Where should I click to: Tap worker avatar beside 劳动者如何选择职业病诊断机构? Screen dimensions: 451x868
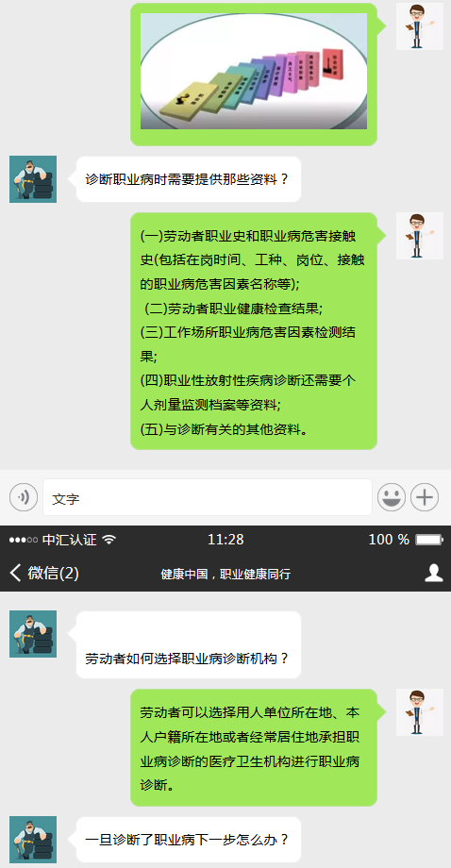[33, 634]
